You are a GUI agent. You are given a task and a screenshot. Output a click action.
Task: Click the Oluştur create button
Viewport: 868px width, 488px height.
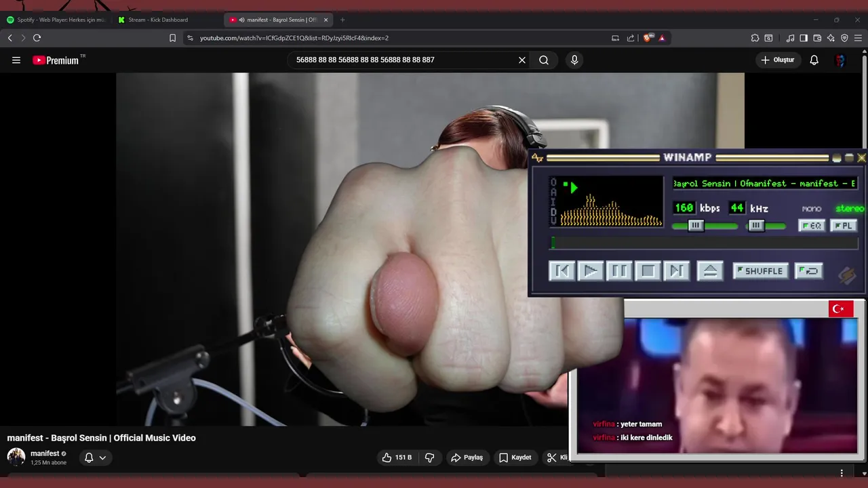click(778, 60)
